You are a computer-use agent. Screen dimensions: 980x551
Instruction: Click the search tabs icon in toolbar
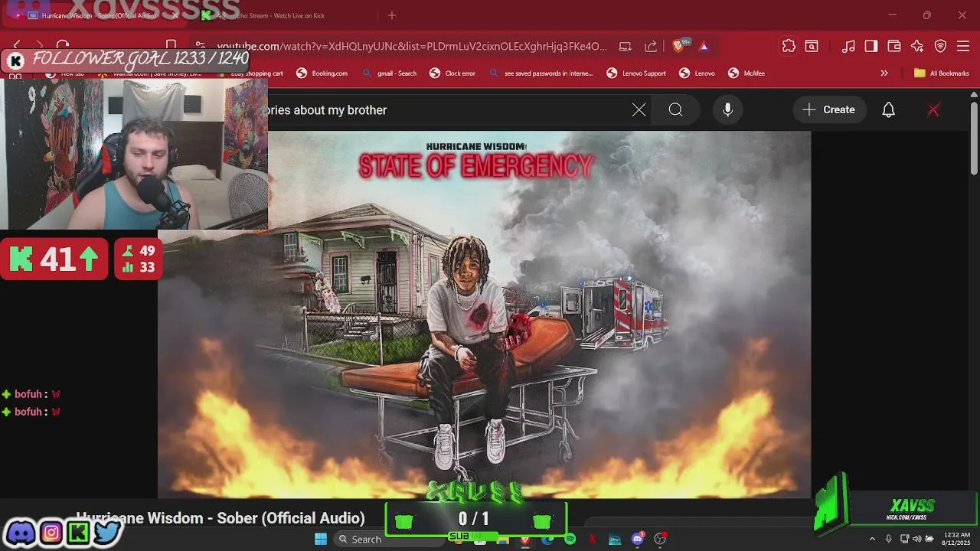coord(812,46)
